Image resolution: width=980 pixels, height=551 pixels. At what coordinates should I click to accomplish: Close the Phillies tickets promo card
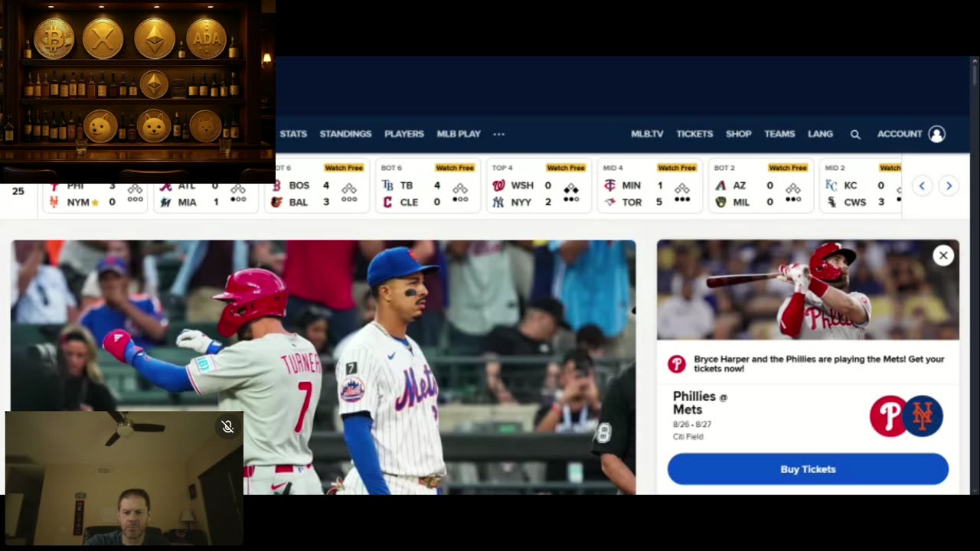pos(943,256)
